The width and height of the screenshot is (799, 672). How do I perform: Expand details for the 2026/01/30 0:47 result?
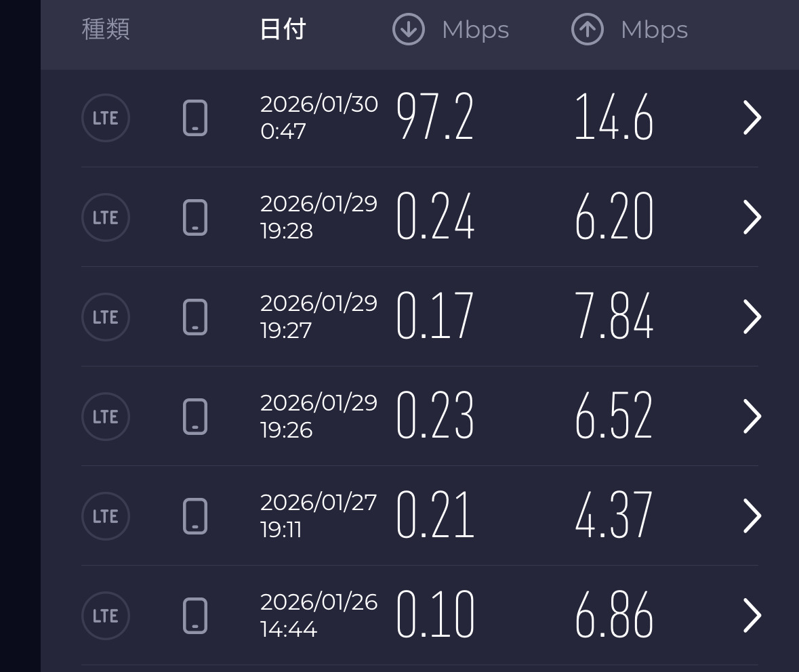tap(752, 118)
